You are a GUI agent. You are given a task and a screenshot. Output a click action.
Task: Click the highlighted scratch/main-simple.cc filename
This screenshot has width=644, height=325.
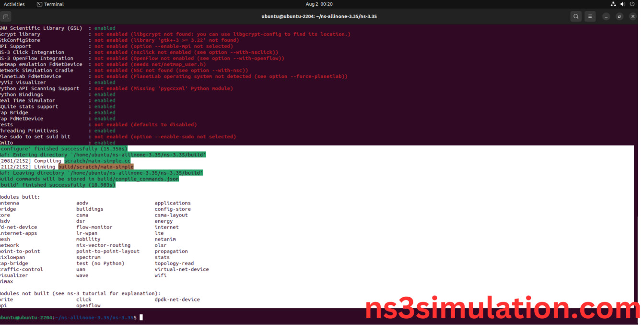tap(97, 161)
